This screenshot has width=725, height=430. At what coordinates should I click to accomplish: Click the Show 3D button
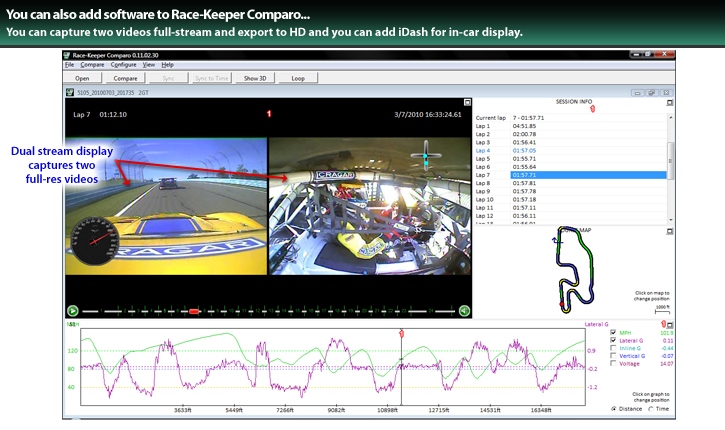254,77
